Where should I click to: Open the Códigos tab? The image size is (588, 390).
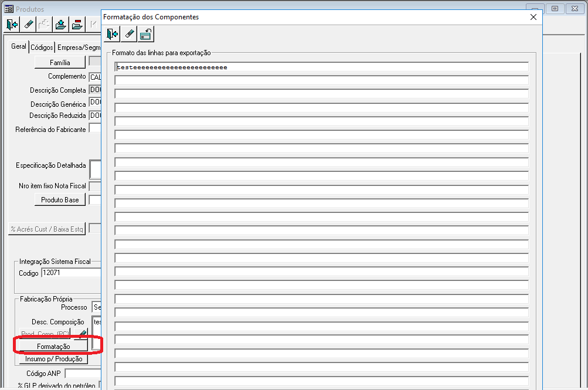pos(42,48)
